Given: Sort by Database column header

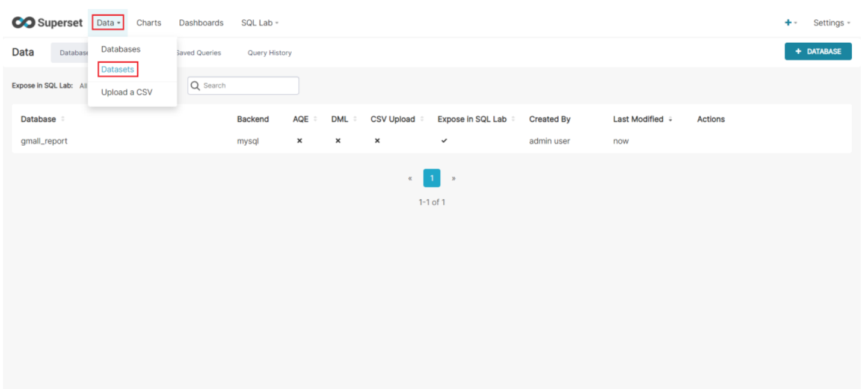Looking at the screenshot, I should click(x=43, y=119).
